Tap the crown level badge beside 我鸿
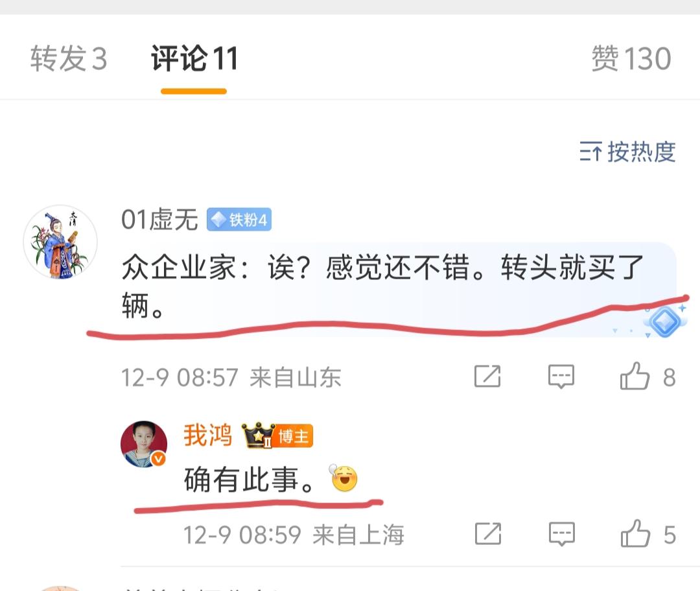The image size is (700, 591). (x=257, y=435)
